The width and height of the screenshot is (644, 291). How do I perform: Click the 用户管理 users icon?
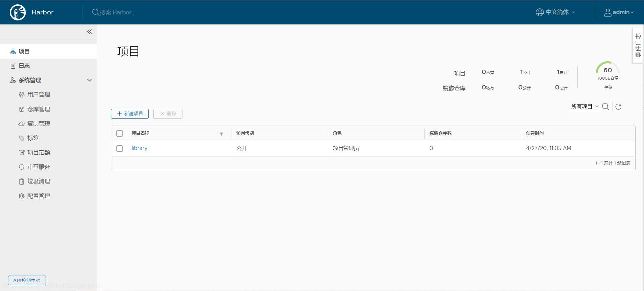tap(21, 95)
